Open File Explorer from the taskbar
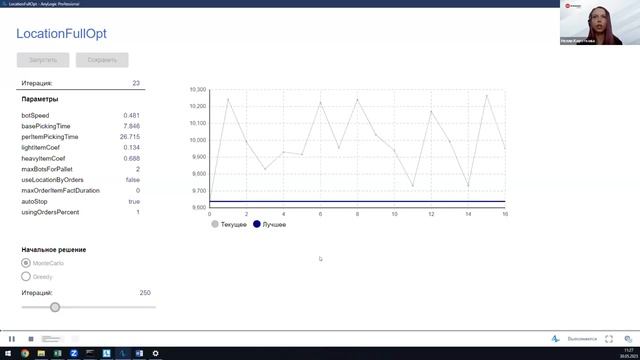 41,353
